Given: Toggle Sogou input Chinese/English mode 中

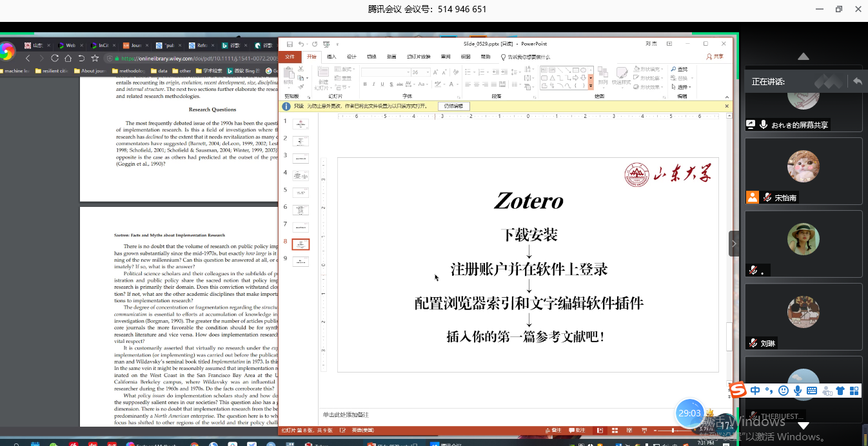Looking at the screenshot, I should click(755, 391).
